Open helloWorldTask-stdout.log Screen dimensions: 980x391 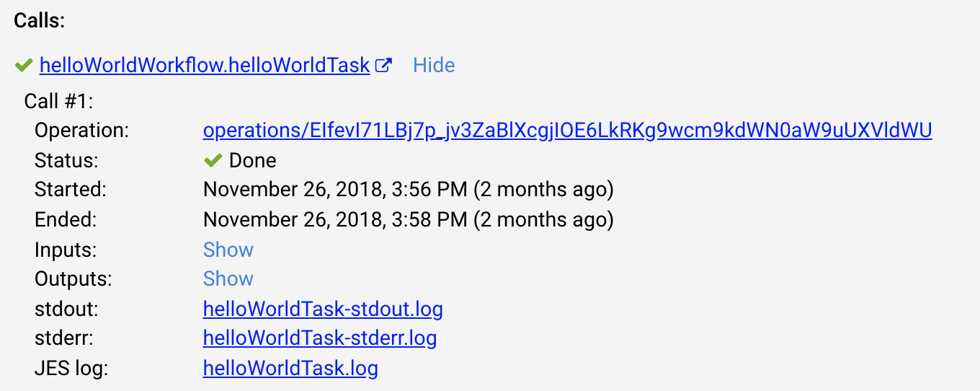(323, 309)
